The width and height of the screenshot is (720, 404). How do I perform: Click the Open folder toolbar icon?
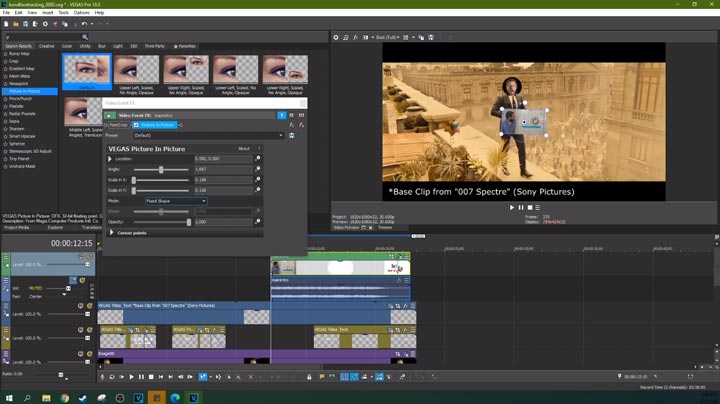click(x=16, y=24)
